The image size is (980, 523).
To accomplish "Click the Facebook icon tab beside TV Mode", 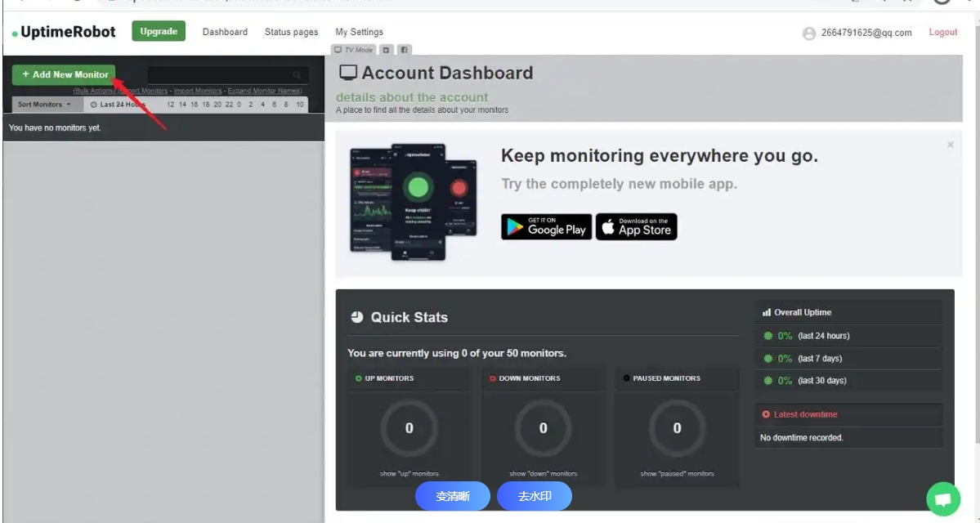I will [404, 50].
